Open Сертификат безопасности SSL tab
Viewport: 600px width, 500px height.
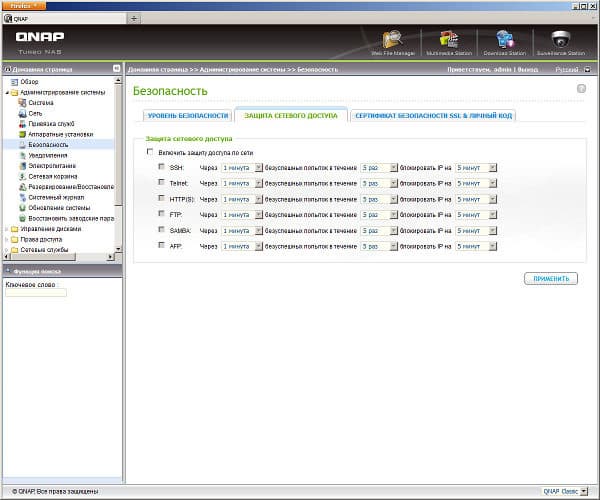[x=433, y=115]
